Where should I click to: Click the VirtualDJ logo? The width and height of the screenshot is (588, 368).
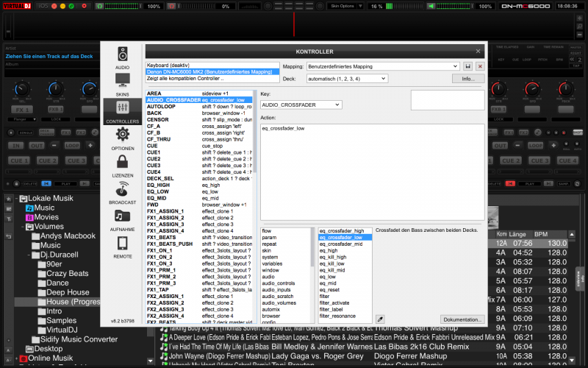[x=17, y=6]
